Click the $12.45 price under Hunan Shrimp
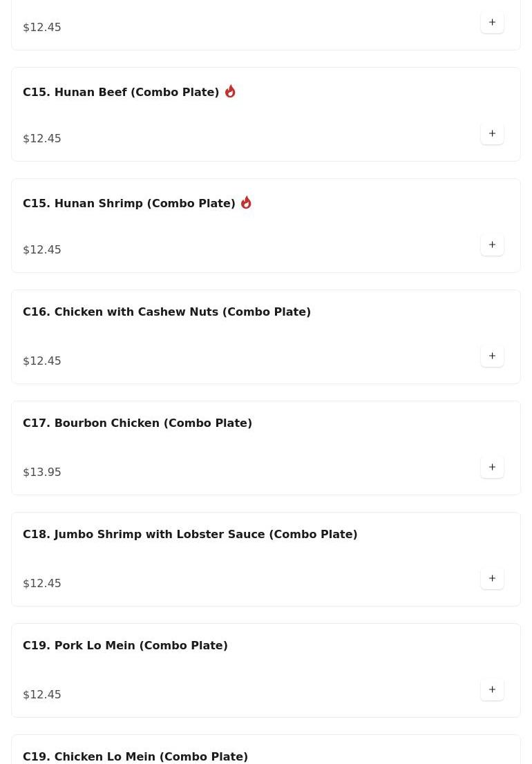This screenshot has width=532, height=764. (x=42, y=249)
